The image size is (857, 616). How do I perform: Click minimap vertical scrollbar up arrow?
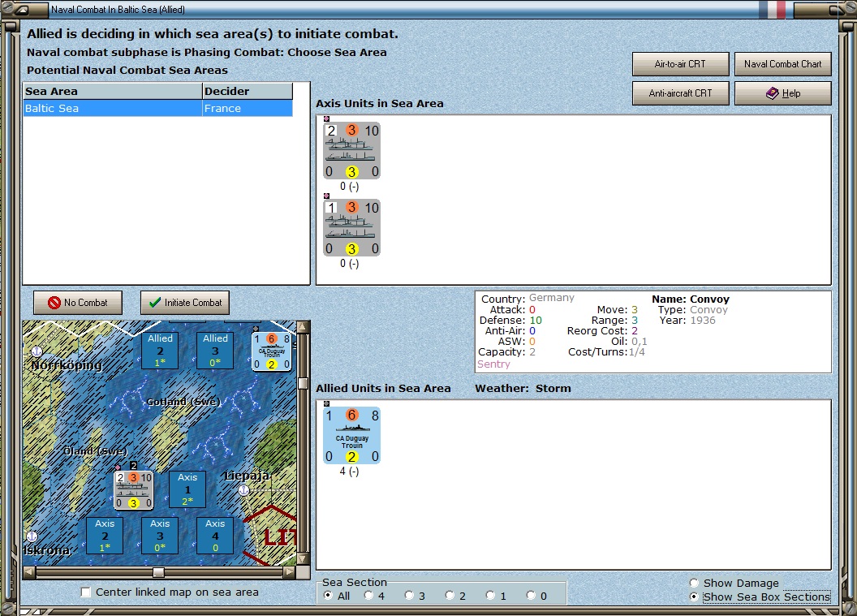click(x=304, y=327)
